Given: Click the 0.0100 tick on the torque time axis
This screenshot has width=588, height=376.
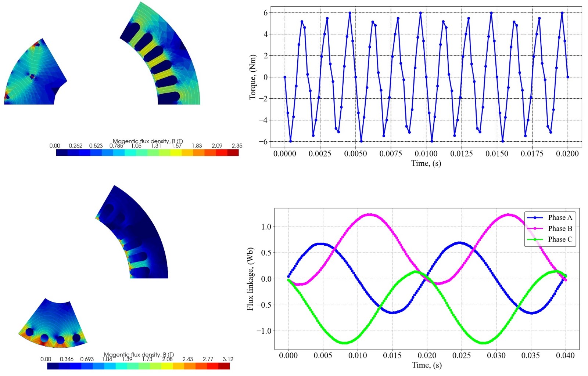Looking at the screenshot, I should pyautogui.click(x=426, y=153).
